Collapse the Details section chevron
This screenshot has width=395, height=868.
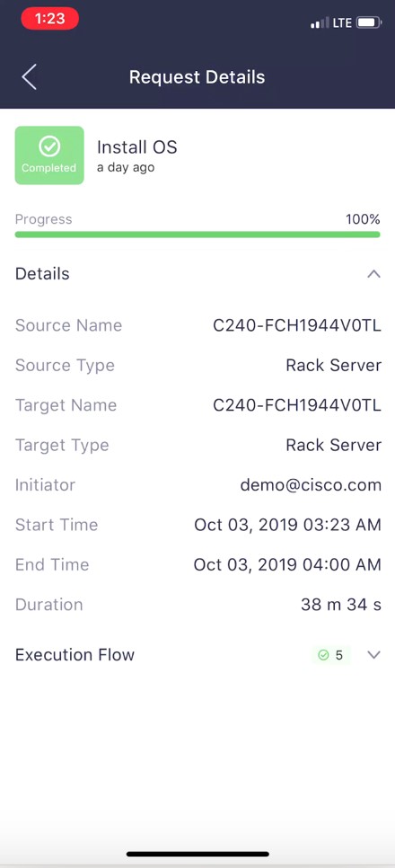[374, 274]
